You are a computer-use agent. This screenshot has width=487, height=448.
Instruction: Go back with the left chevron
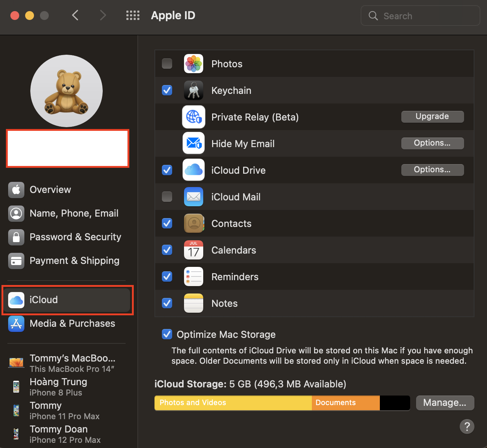75,16
